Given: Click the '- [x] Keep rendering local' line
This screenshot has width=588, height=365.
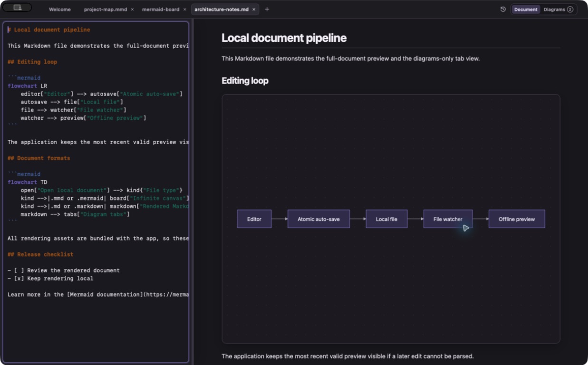Looking at the screenshot, I should 50,279.
